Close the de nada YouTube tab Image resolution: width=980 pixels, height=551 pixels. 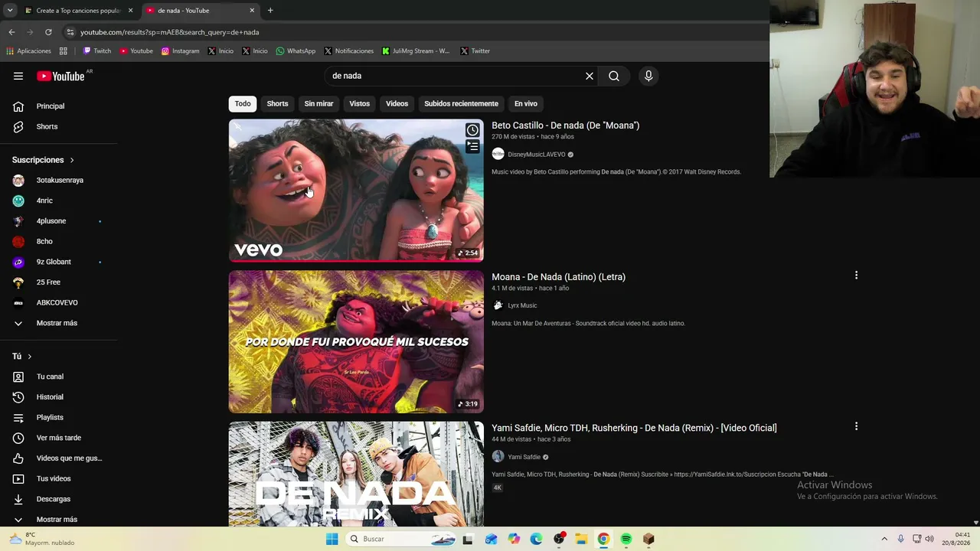coord(252,11)
